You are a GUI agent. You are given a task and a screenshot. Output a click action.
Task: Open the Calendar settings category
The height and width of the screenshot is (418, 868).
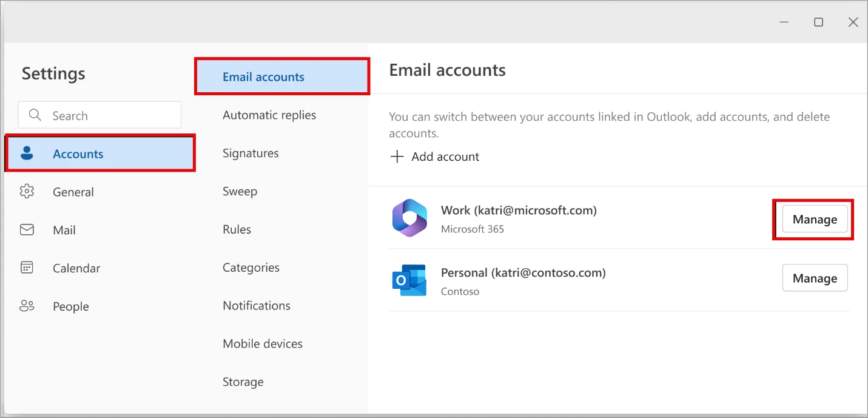pos(100,268)
